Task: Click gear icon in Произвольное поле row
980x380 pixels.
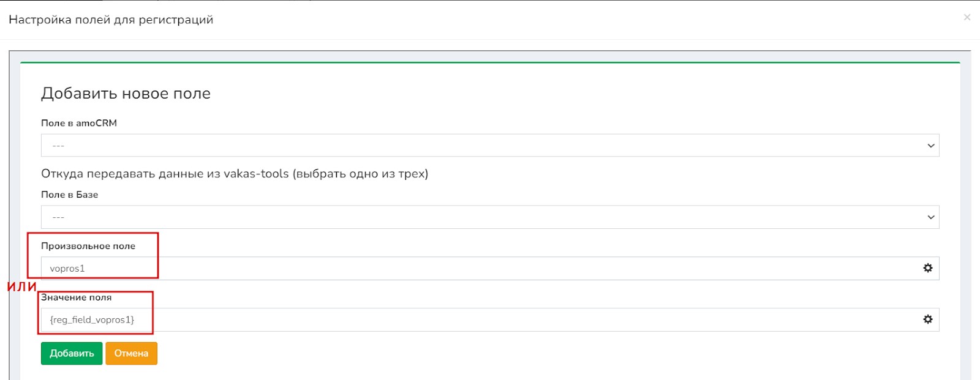Action: (927, 268)
